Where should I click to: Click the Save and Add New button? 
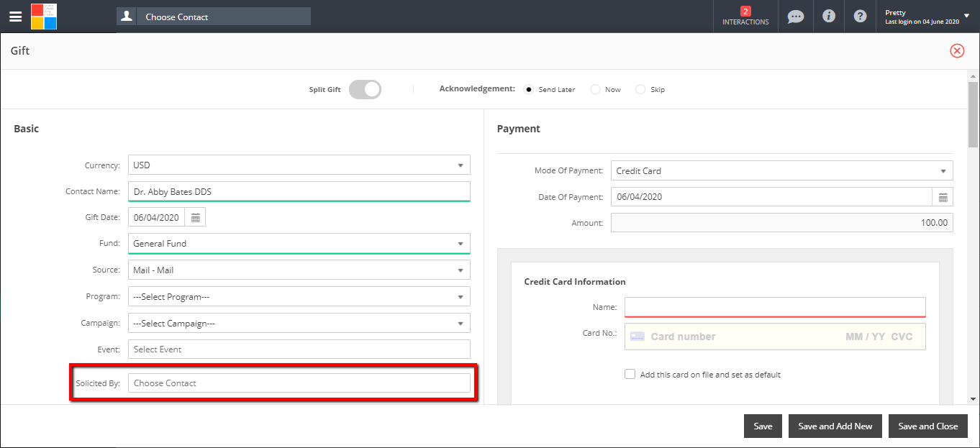point(835,426)
